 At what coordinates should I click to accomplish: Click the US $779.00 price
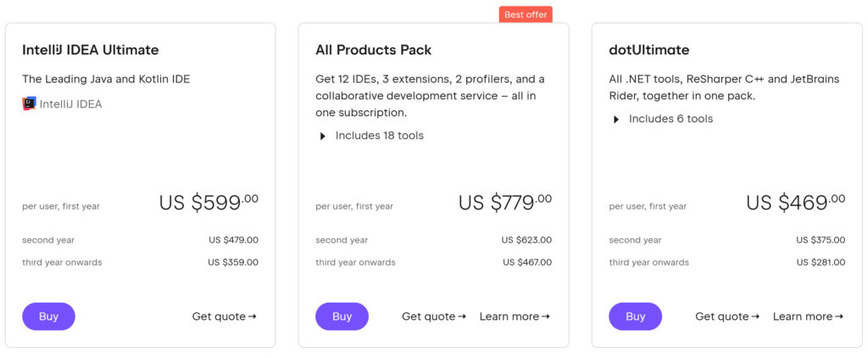coord(504,203)
